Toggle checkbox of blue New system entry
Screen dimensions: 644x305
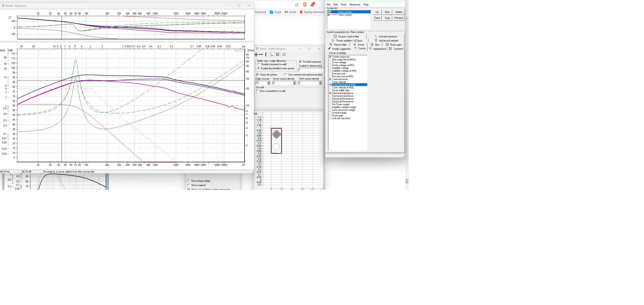click(329, 12)
